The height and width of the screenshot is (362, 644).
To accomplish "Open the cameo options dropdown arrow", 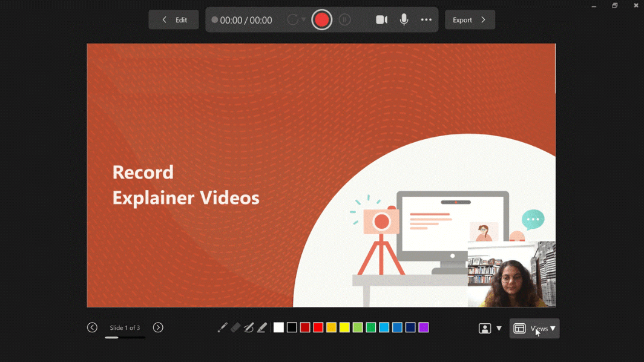I will (499, 327).
